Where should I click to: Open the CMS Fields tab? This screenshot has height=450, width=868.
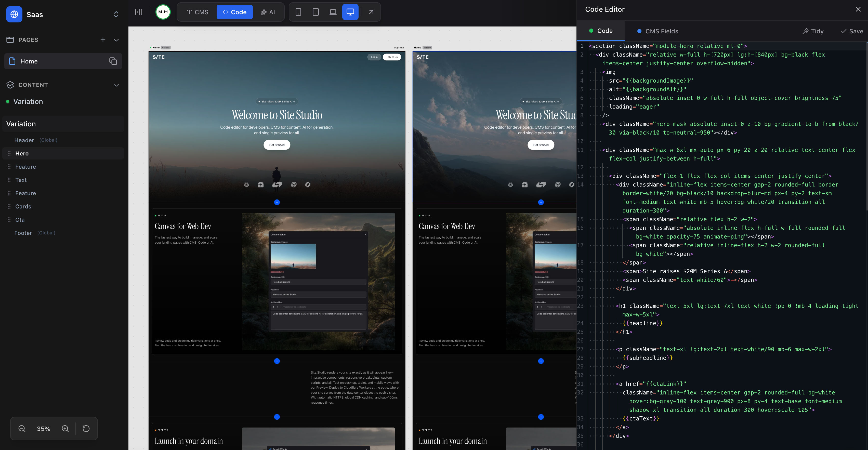pos(658,31)
